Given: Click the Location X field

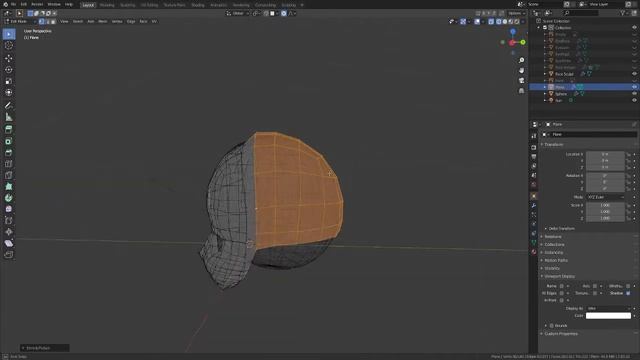Looking at the screenshot, I should [x=605, y=154].
